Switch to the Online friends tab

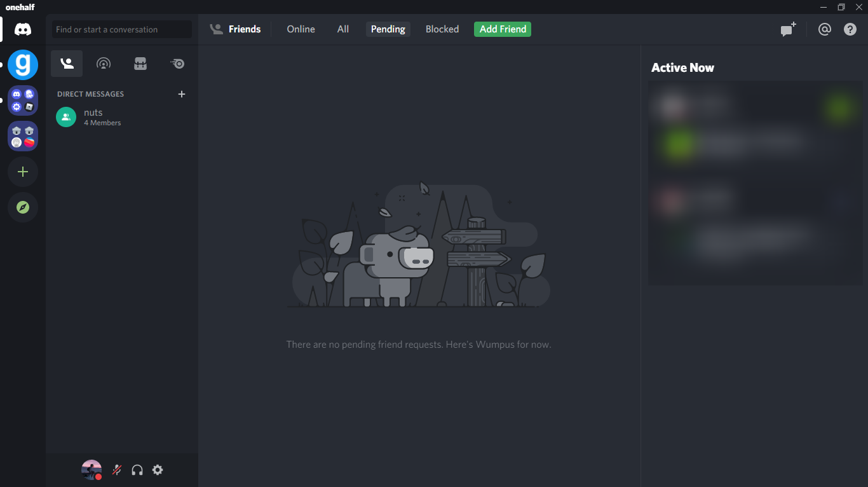click(x=301, y=29)
